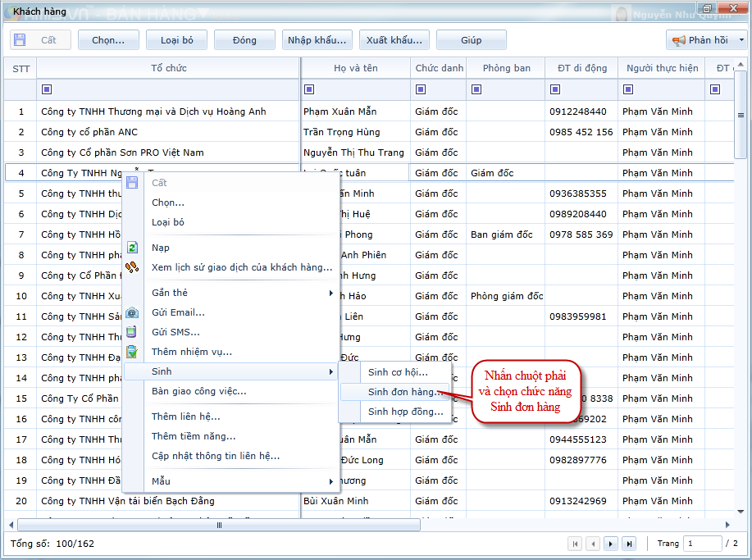Click the Gửi Email envelope icon

132,312
